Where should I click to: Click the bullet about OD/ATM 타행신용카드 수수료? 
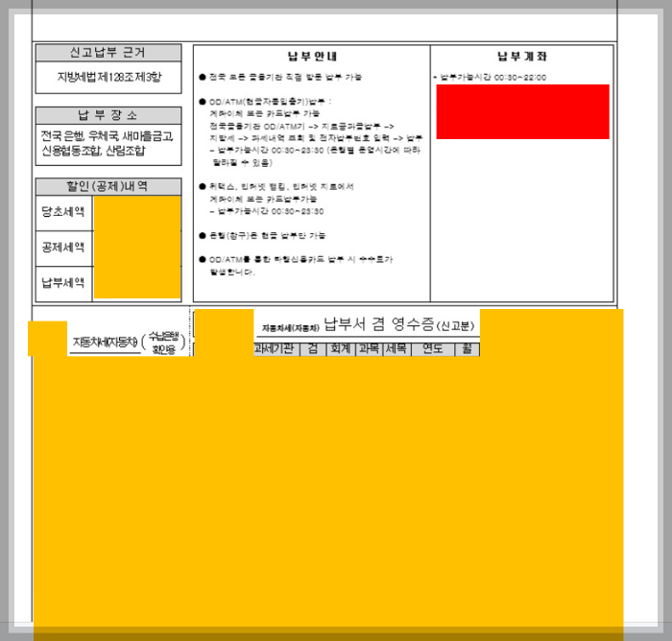click(x=296, y=260)
